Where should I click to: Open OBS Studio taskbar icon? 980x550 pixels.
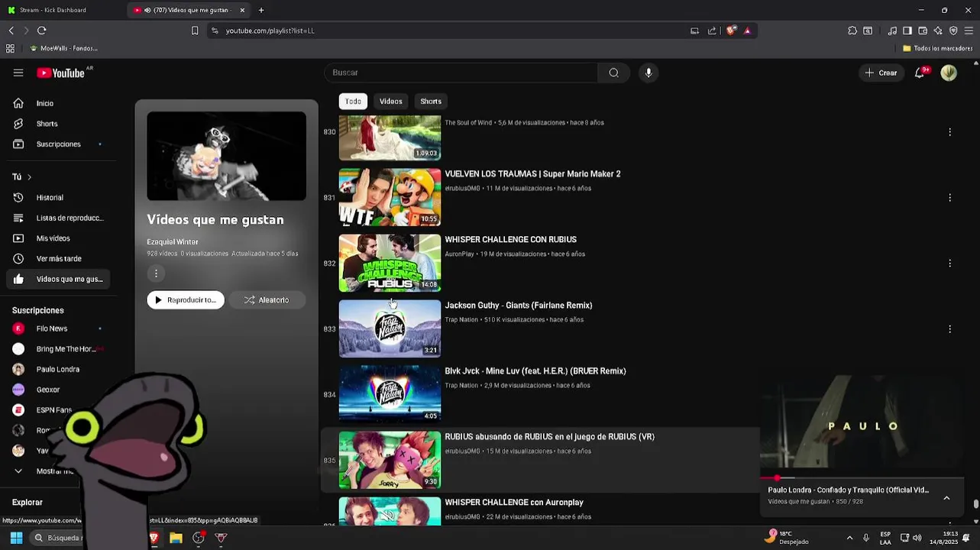pos(199,538)
